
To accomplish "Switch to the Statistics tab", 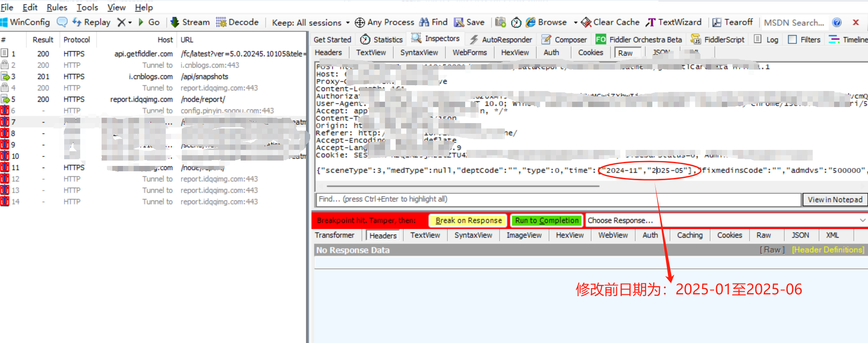I will click(x=382, y=40).
